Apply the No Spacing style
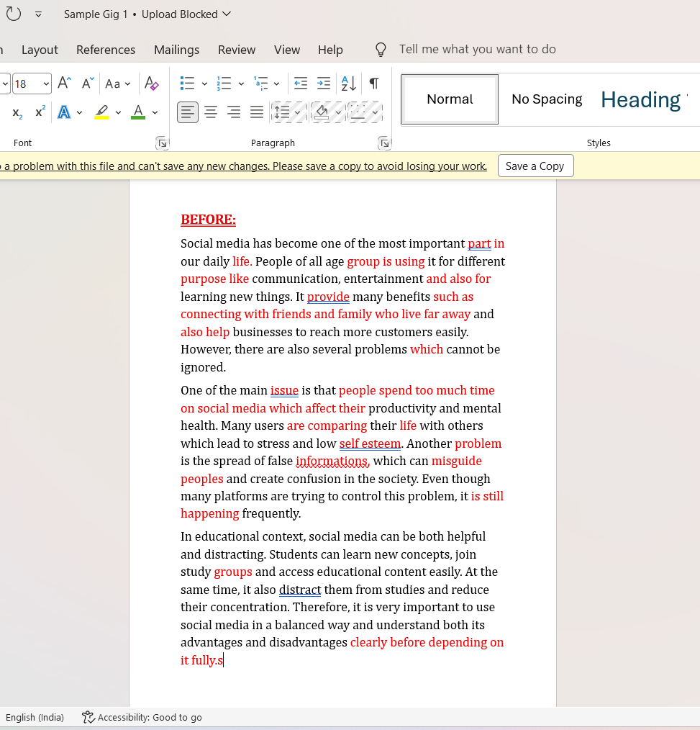This screenshot has height=730, width=700. [547, 99]
